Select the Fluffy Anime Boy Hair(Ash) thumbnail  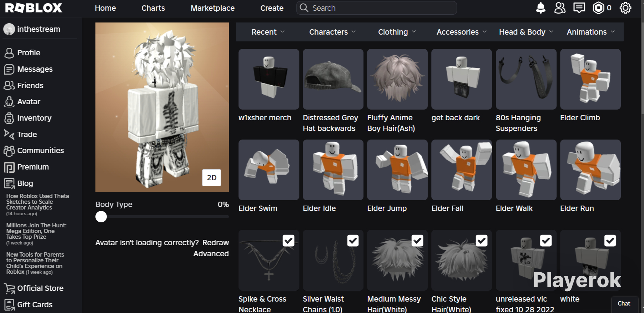[397, 79]
